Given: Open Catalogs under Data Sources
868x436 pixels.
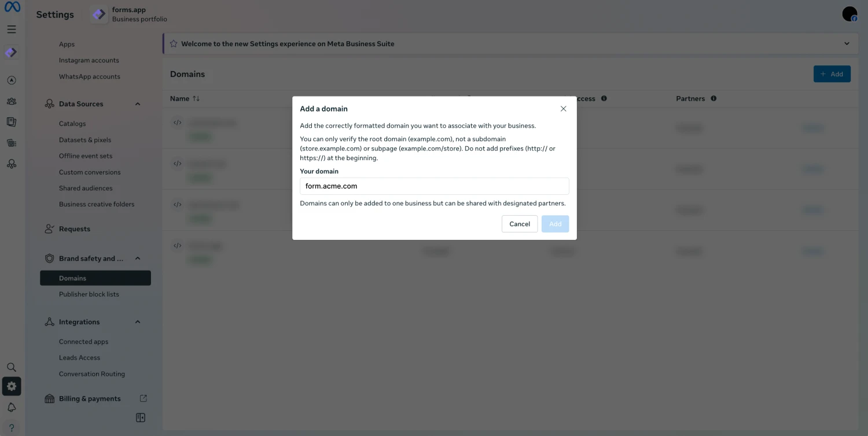Looking at the screenshot, I should (x=72, y=123).
